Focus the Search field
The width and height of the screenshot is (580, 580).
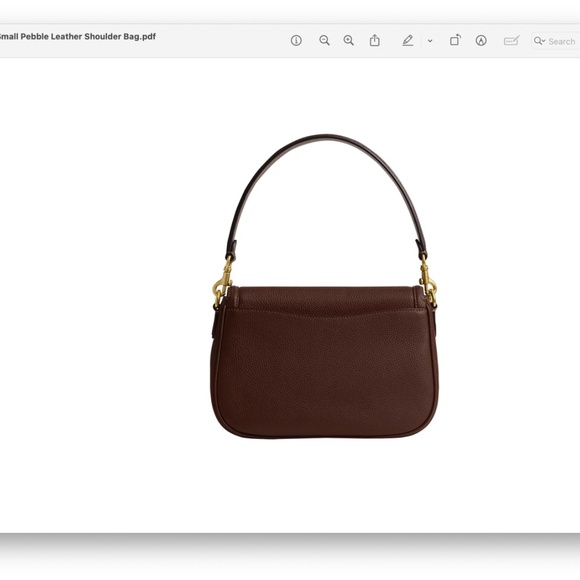tap(556, 41)
